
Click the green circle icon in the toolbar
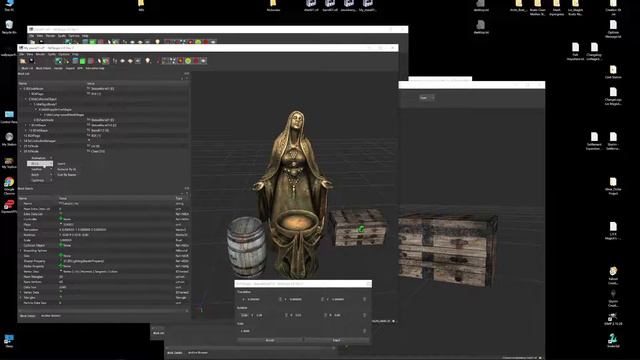188,61
